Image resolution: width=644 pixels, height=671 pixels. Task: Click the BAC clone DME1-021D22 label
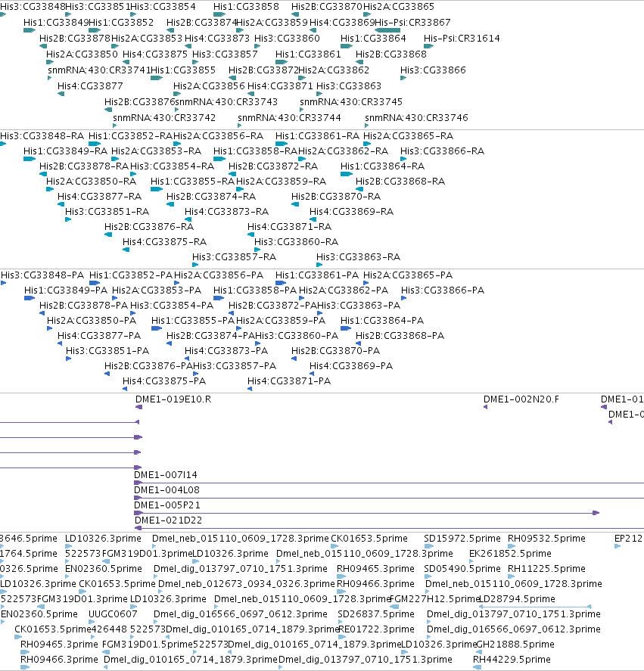[168, 520]
